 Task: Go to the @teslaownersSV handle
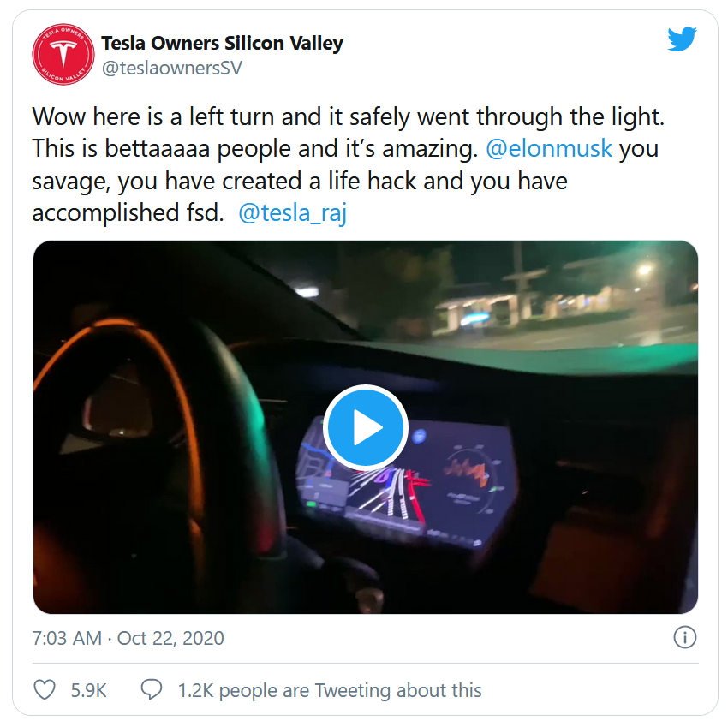click(x=172, y=69)
